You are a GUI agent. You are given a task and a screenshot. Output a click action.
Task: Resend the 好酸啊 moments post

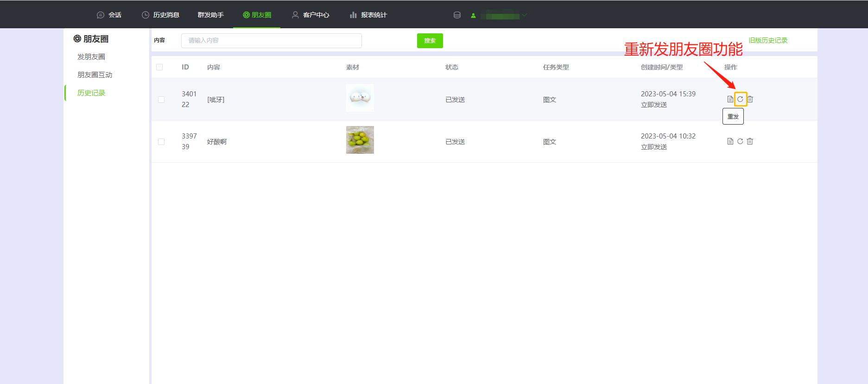point(740,141)
